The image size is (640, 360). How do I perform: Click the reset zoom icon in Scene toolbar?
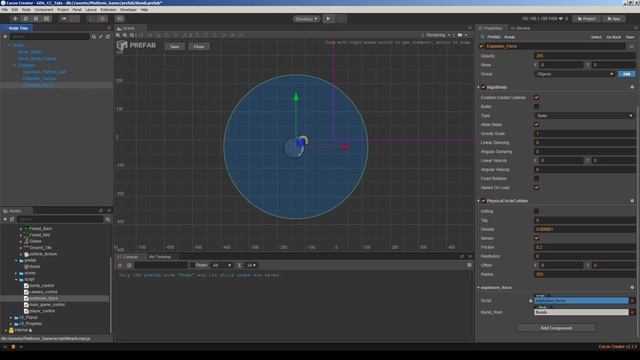click(132, 35)
